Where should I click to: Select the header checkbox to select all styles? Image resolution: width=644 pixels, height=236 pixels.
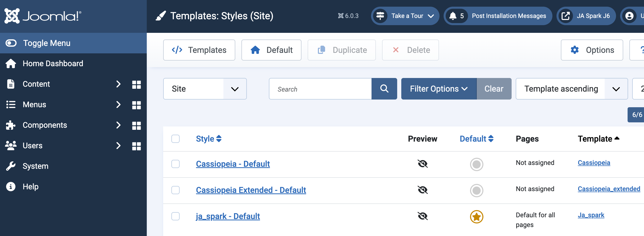[x=175, y=139]
